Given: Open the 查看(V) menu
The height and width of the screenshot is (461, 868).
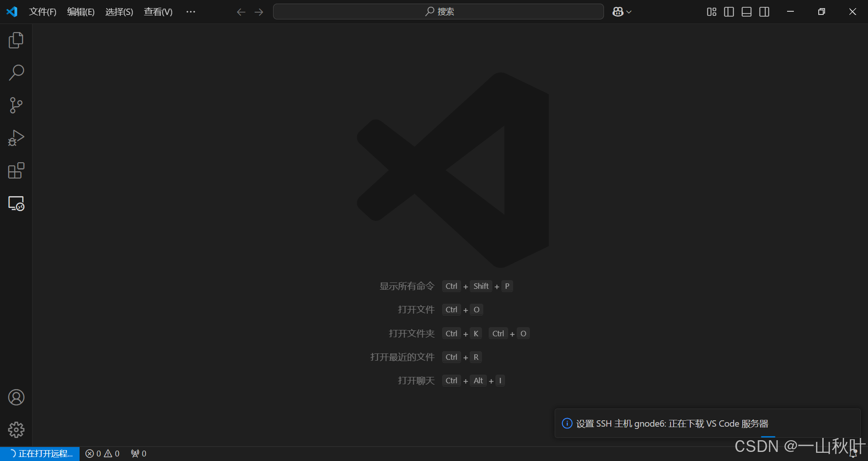Looking at the screenshot, I should tap(158, 12).
